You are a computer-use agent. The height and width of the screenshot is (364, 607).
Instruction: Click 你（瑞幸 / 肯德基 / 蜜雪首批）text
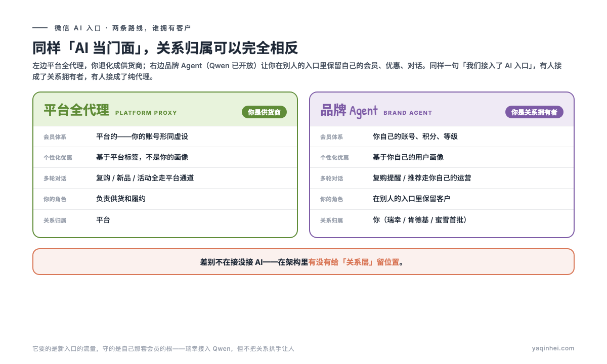pyautogui.click(x=420, y=220)
